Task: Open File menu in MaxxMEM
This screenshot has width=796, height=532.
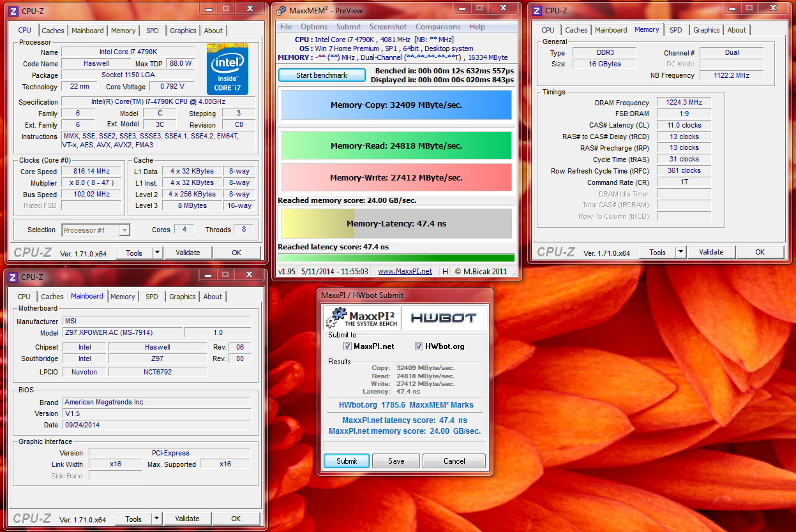Action: click(286, 27)
